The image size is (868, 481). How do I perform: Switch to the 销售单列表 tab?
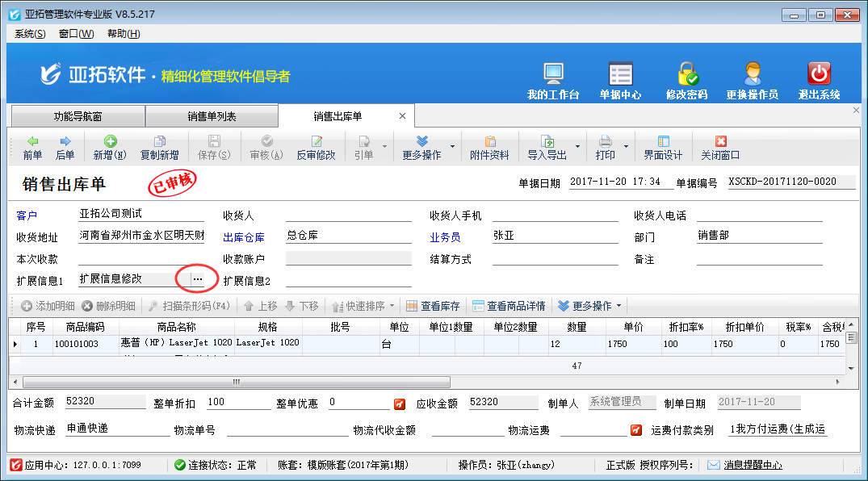coord(212,116)
